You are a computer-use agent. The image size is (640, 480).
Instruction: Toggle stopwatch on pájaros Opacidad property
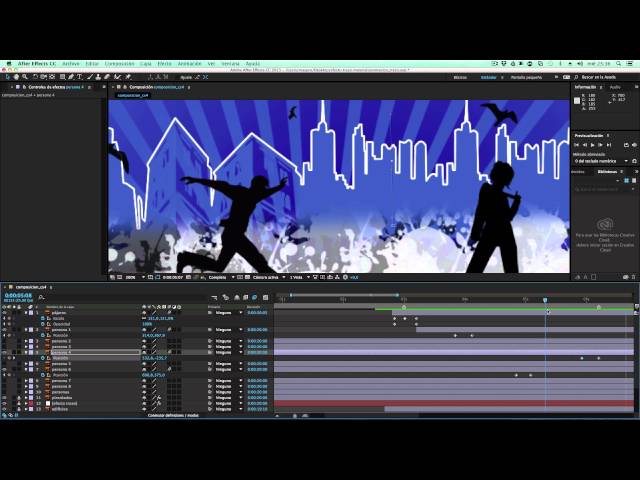click(x=42, y=324)
